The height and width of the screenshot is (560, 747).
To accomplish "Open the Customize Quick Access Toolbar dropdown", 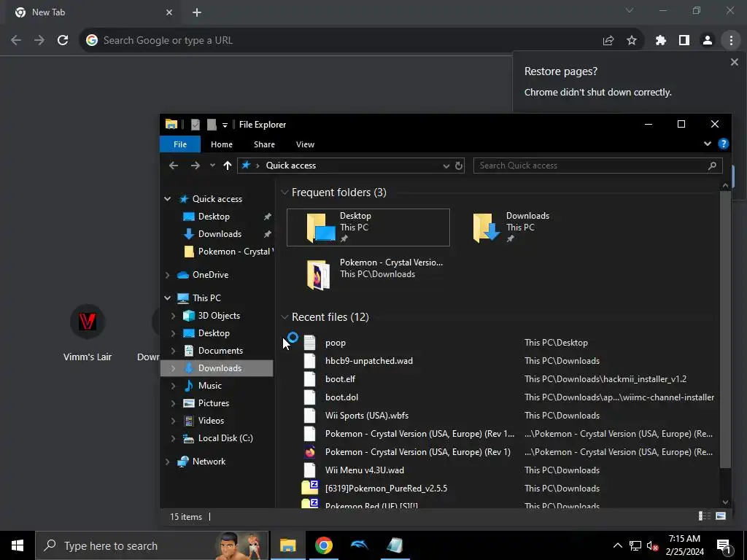I will coord(225,125).
